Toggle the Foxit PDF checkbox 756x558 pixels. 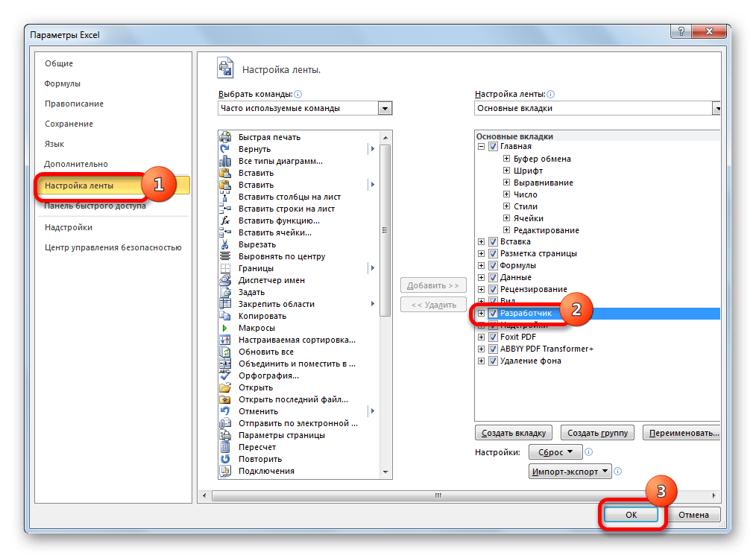tap(493, 337)
